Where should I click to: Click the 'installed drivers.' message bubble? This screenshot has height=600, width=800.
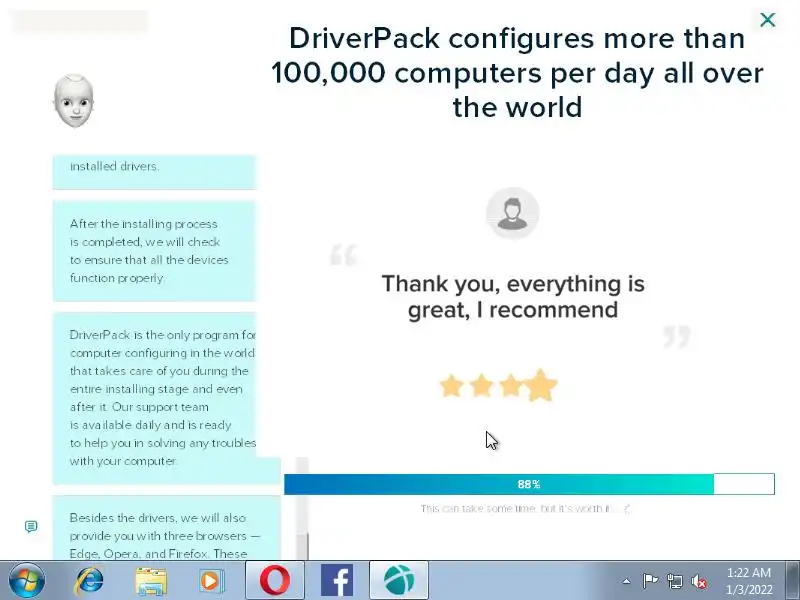(x=154, y=172)
